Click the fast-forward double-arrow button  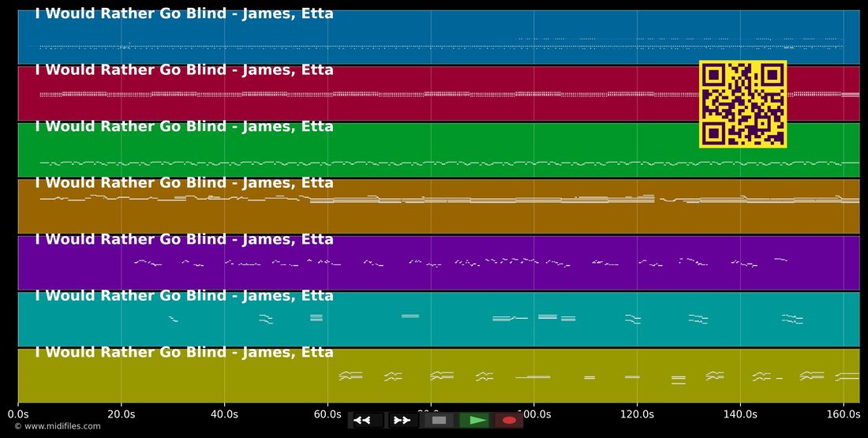(403, 421)
